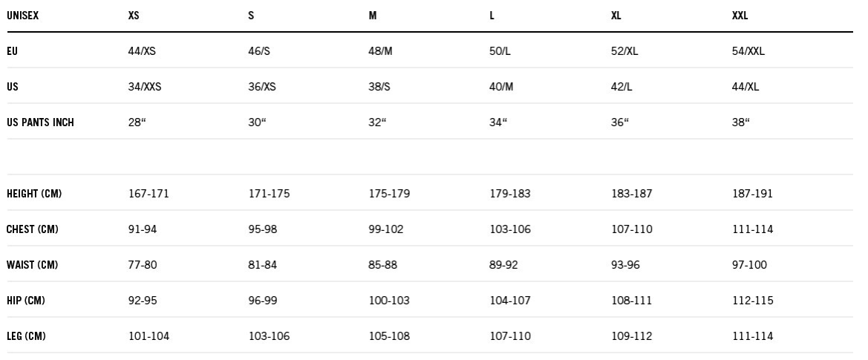
Task: Click the EU size 48/M cell
Action: [380, 51]
